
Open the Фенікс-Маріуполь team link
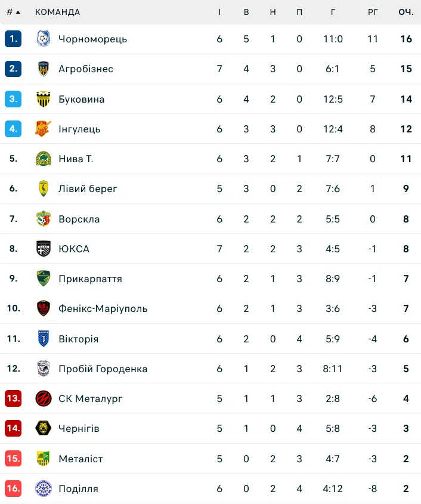coord(103,308)
